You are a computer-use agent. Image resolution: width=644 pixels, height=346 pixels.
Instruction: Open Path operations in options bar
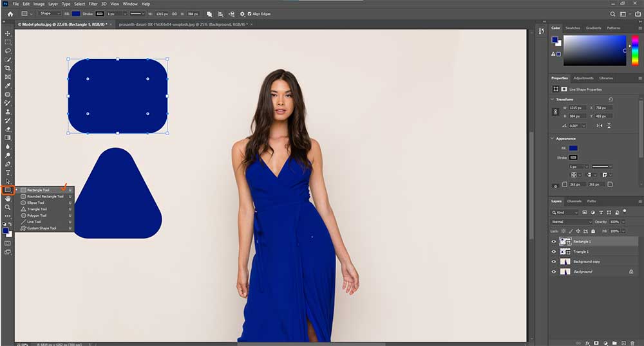209,14
